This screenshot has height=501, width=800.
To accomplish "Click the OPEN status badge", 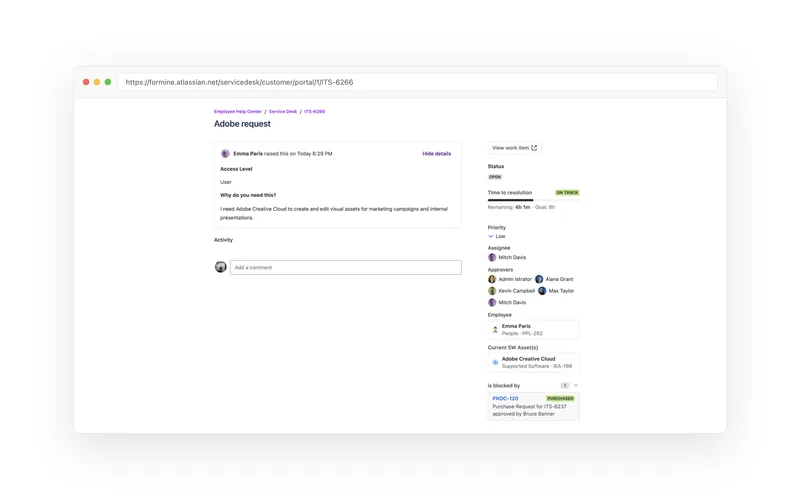I will (x=495, y=177).
